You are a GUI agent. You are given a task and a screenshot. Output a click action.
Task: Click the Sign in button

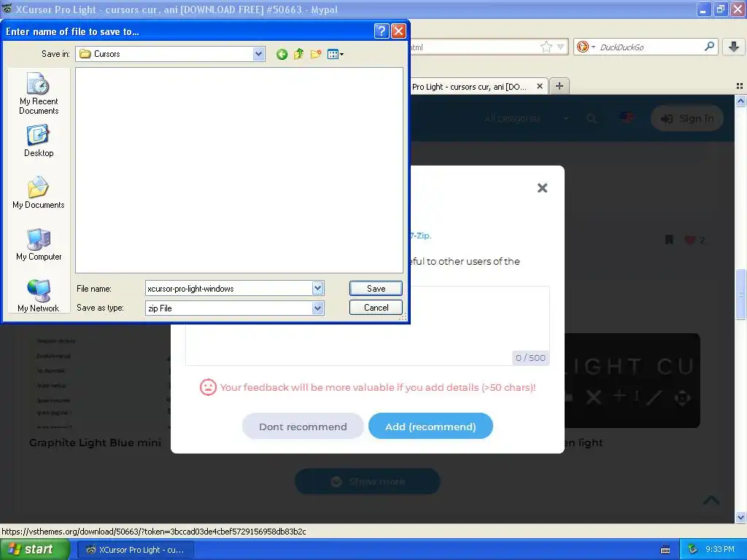[687, 119]
